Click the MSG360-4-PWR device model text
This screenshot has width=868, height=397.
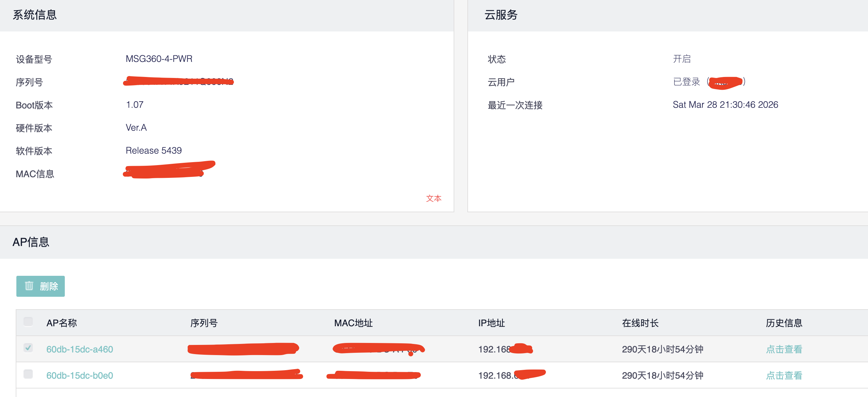pos(159,59)
